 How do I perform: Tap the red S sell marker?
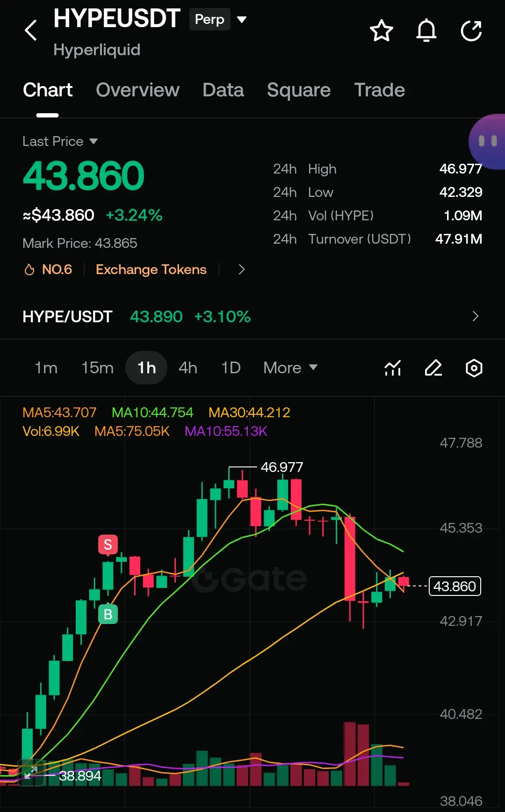[x=108, y=544]
